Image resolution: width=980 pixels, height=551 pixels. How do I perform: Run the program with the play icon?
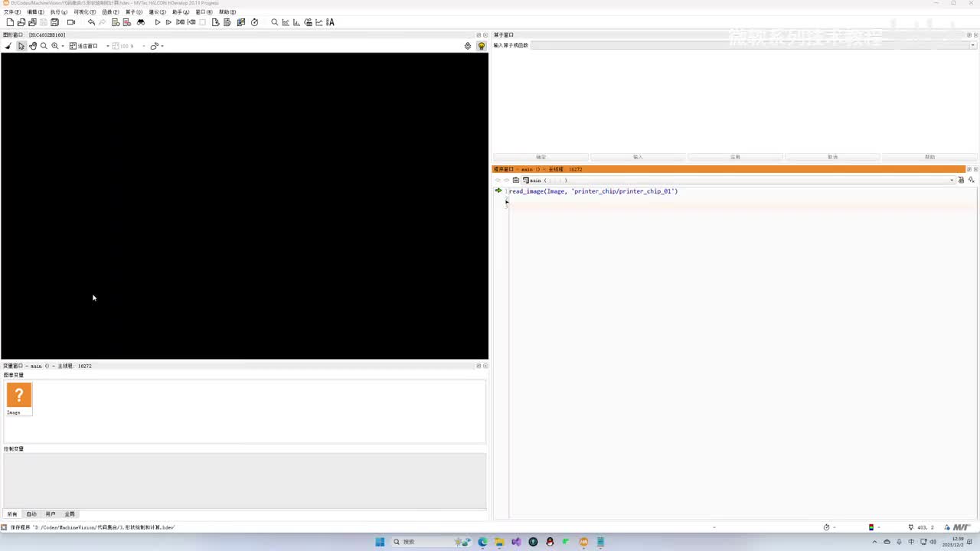point(158,22)
